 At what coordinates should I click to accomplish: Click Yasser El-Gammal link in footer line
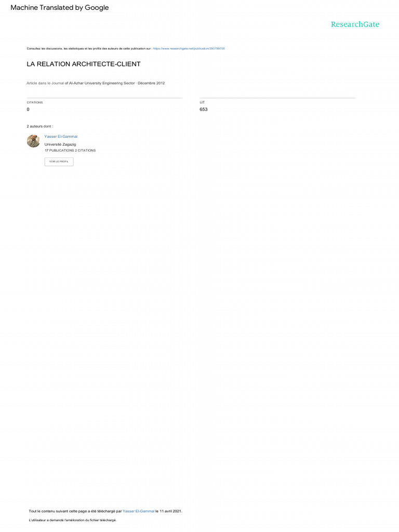[x=138, y=511]
